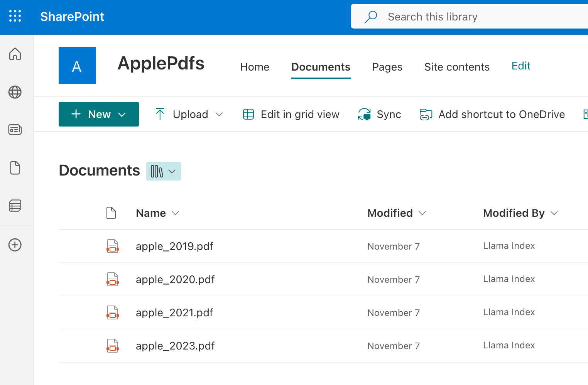Click the Documents library heading
The width and height of the screenshot is (588, 385).
point(99,170)
